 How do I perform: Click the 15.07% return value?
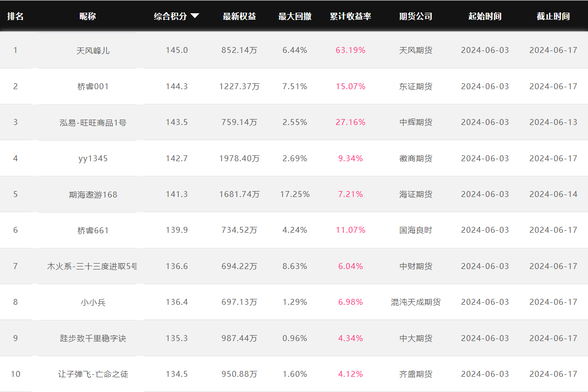pos(350,86)
